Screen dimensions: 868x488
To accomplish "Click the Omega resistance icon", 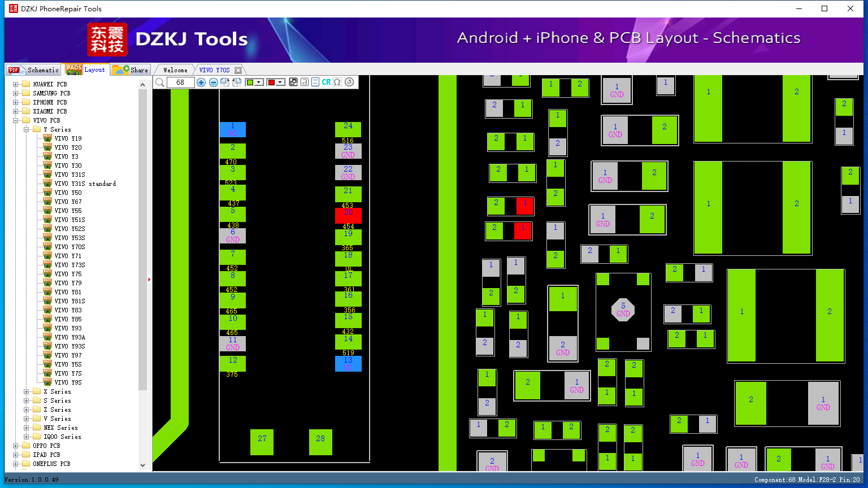I will [337, 82].
